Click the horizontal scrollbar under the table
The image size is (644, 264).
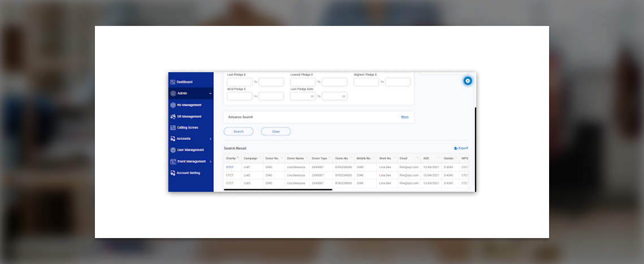(278, 190)
